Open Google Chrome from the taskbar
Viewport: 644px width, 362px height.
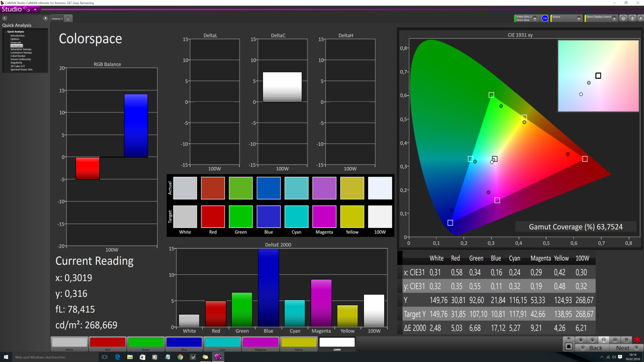(180, 357)
